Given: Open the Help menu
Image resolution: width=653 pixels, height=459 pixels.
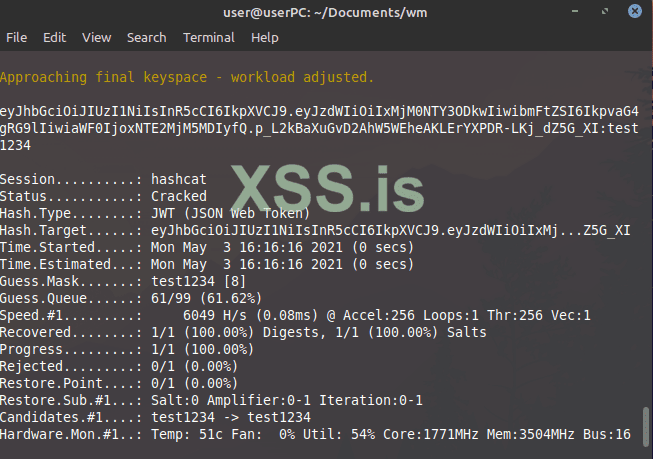Looking at the screenshot, I should (265, 37).
